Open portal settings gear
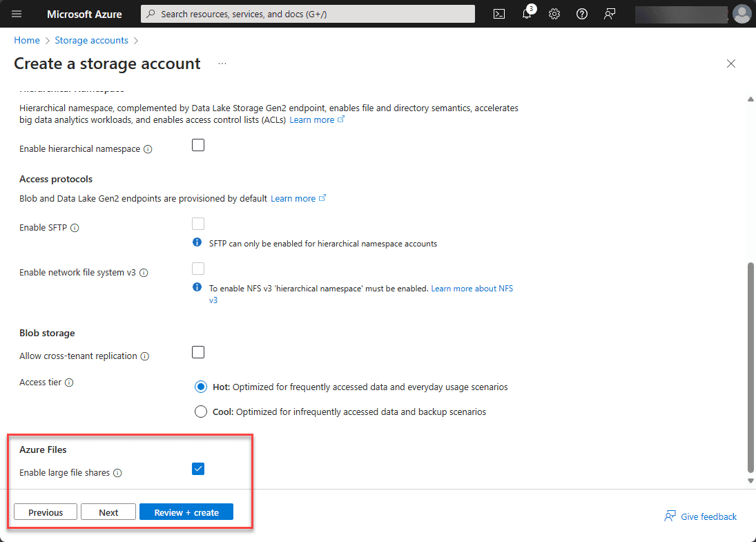This screenshot has height=542, width=756. pos(554,14)
